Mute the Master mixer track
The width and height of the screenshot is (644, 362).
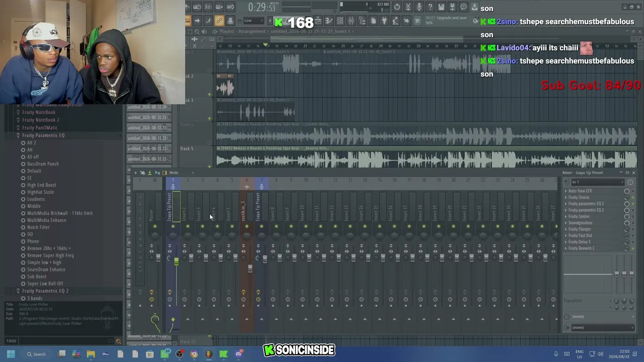coord(154,227)
